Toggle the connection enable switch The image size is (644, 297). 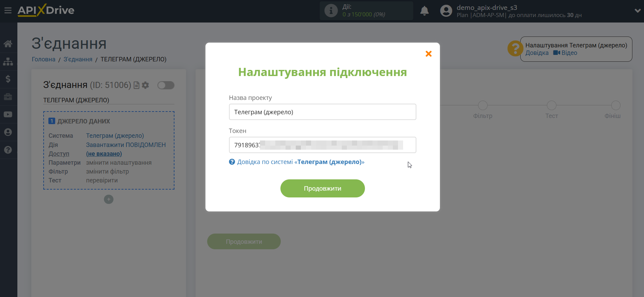pos(166,85)
